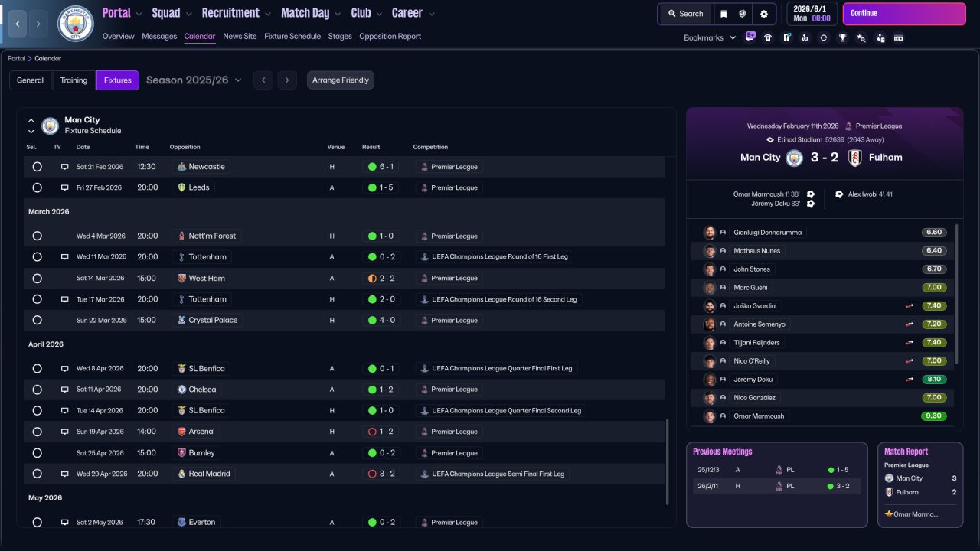Switch to the Overview tab
Image resolution: width=980 pixels, height=551 pixels.
(118, 36)
